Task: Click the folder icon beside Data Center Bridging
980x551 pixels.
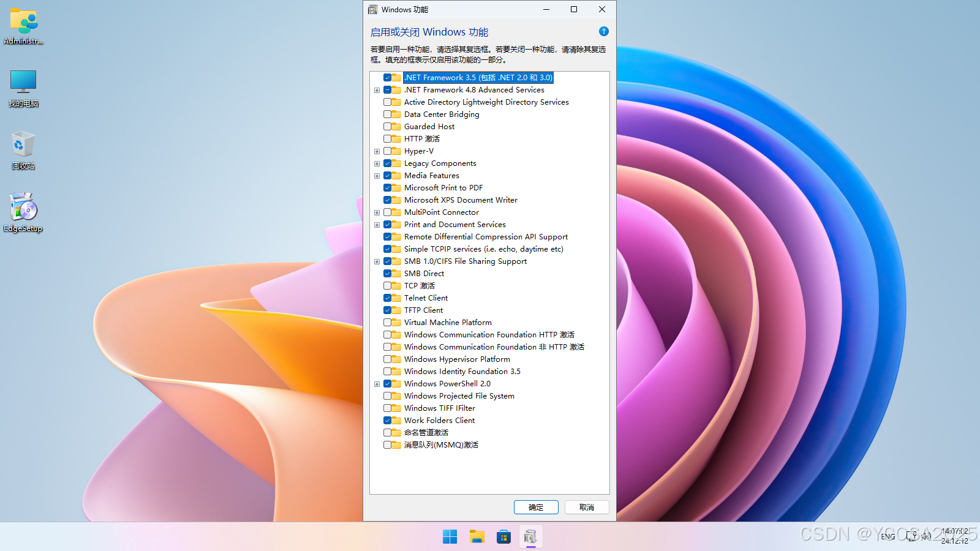Action: point(397,114)
